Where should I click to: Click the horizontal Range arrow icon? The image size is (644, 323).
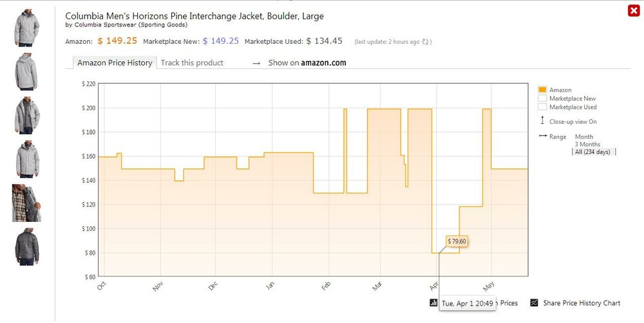point(542,137)
